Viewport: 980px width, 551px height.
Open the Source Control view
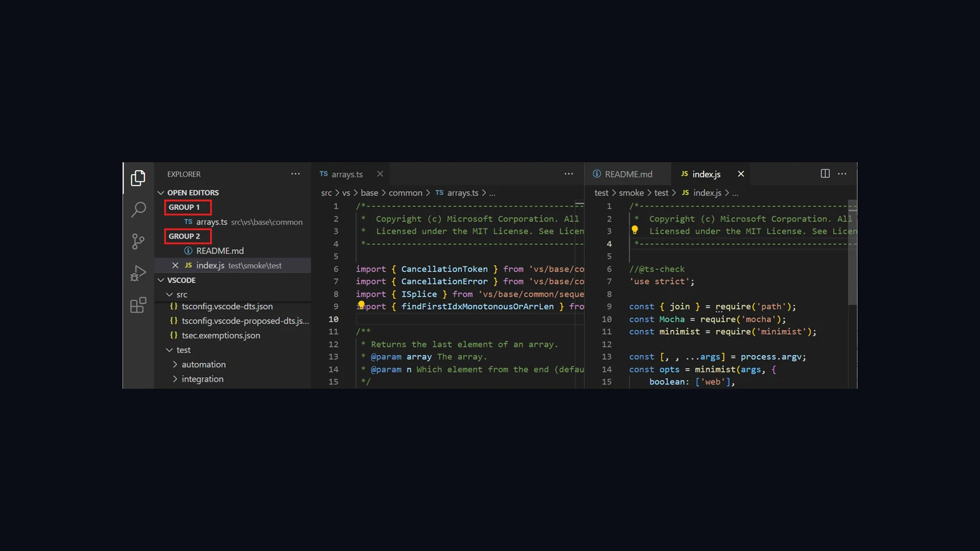click(x=138, y=241)
